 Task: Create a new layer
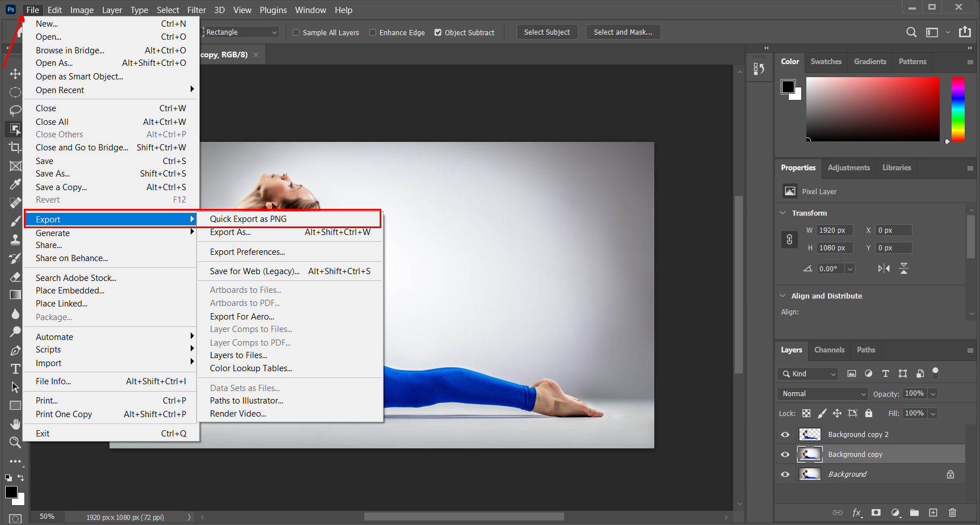[x=933, y=513]
